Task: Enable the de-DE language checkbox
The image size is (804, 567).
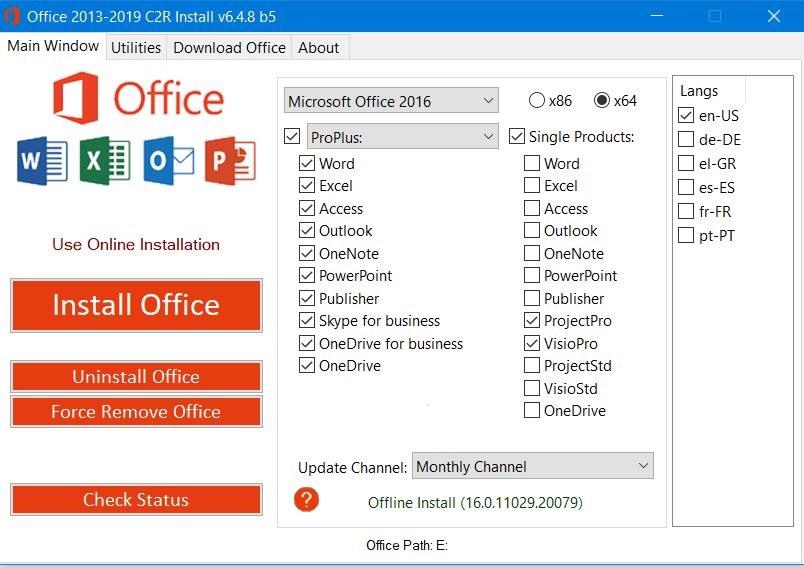Action: pos(686,139)
